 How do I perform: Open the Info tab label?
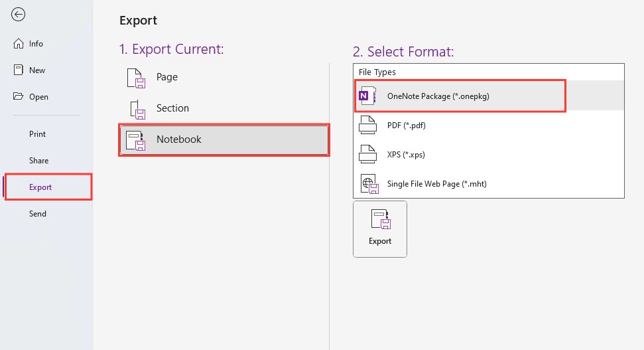click(36, 44)
